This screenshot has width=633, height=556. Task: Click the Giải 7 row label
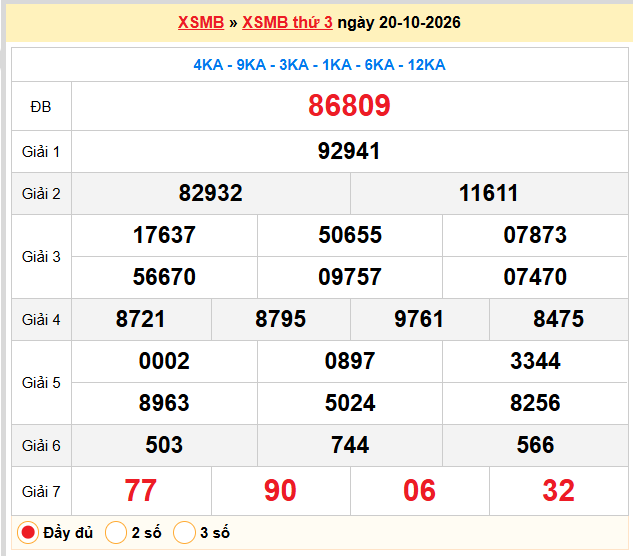click(41, 492)
